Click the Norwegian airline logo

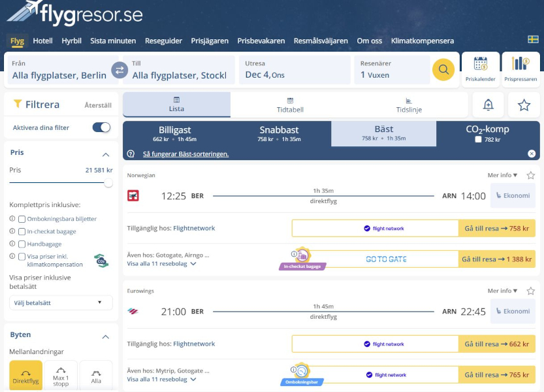[133, 196]
